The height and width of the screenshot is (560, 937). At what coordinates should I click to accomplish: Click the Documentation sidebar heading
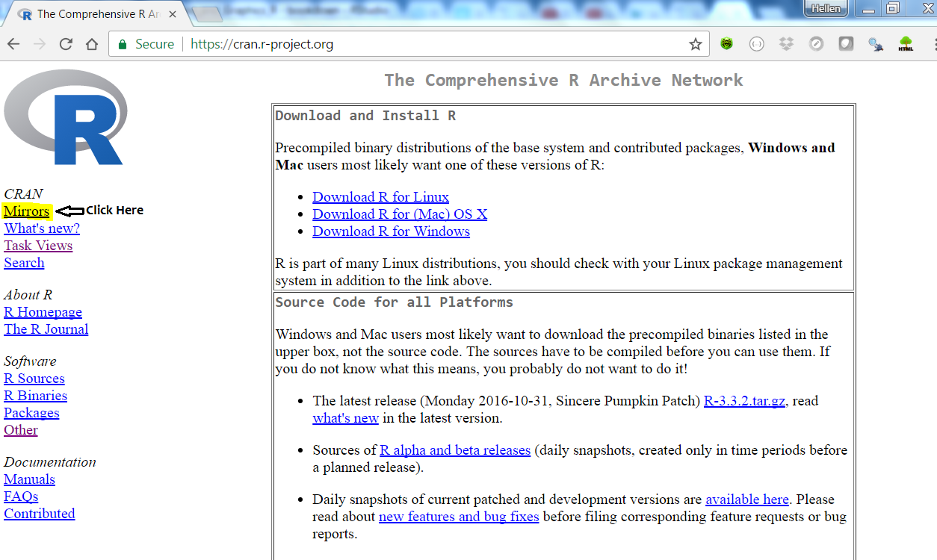(x=50, y=462)
